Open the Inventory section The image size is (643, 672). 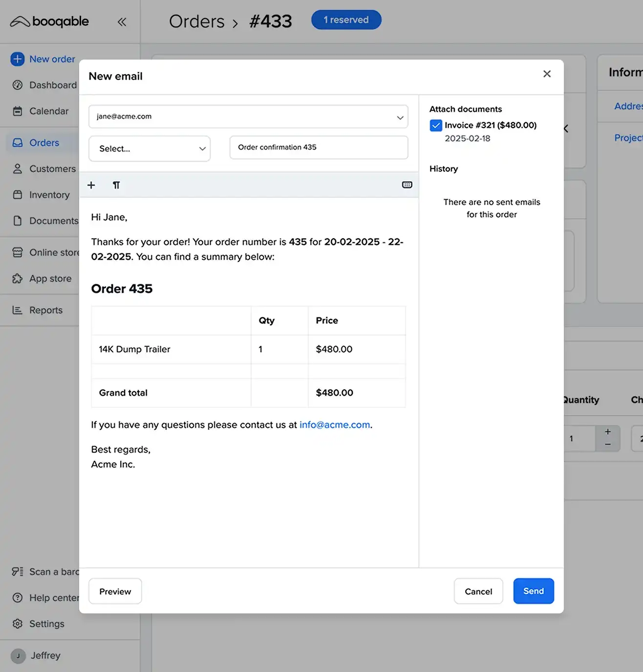coord(18,194)
